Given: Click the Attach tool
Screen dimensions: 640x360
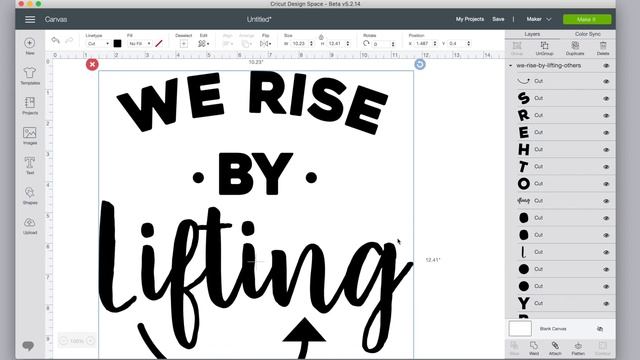Looking at the screenshot, I should tap(555, 348).
